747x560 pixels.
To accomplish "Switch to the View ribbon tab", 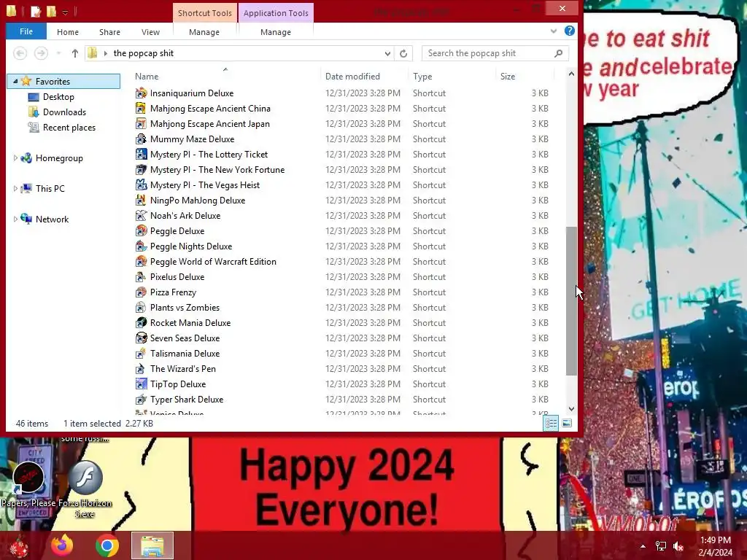I will 150,32.
